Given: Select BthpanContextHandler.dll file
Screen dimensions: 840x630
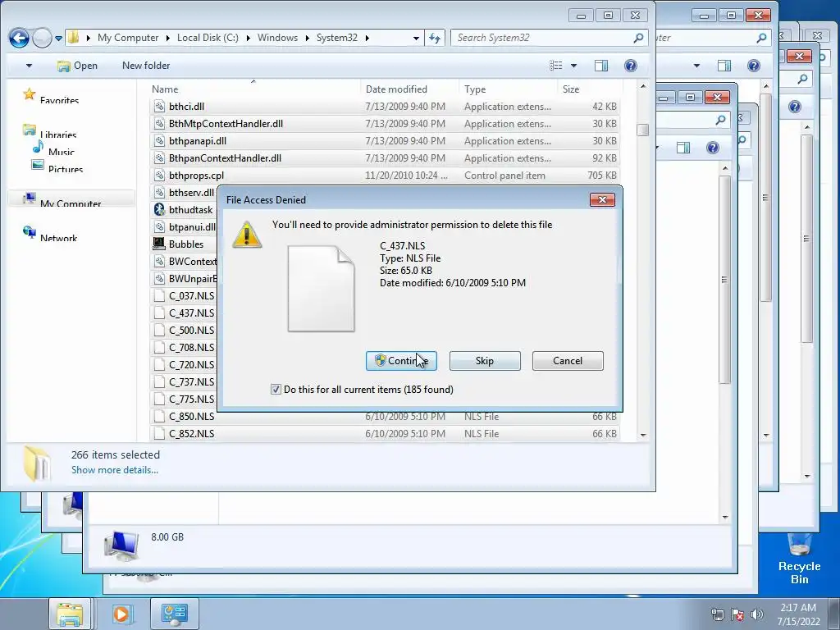Looking at the screenshot, I should (384, 158).
